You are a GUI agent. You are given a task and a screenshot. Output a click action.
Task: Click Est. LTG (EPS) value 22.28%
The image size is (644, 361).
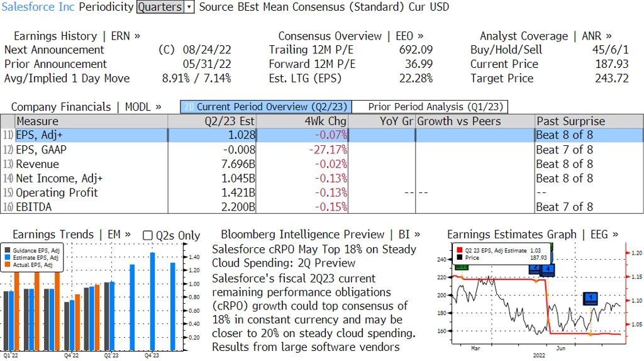click(x=416, y=79)
